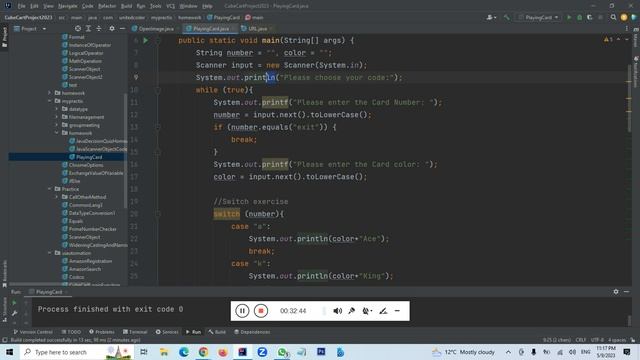This screenshot has width=640, height=360.
Task: Open Search Everywhere magnifier icon
Action: pyautogui.click(x=613, y=18)
